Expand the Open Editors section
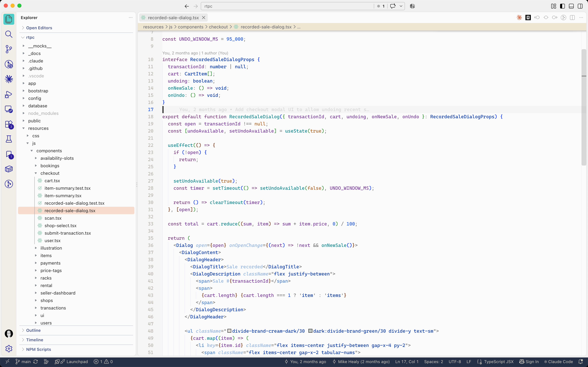Screen dimensions: 588x367 [x=76, y=28]
